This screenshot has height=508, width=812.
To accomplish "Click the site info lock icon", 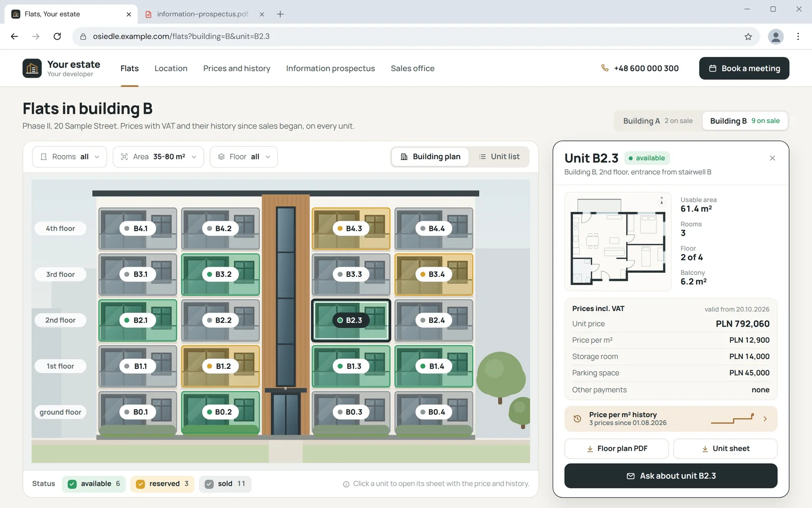I will (x=83, y=37).
